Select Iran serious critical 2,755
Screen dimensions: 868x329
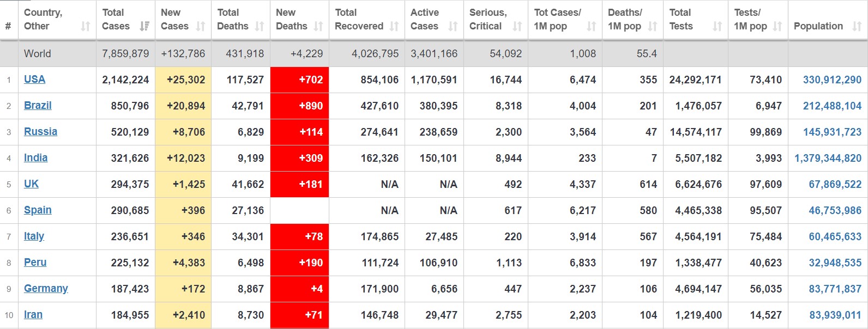pos(509,315)
